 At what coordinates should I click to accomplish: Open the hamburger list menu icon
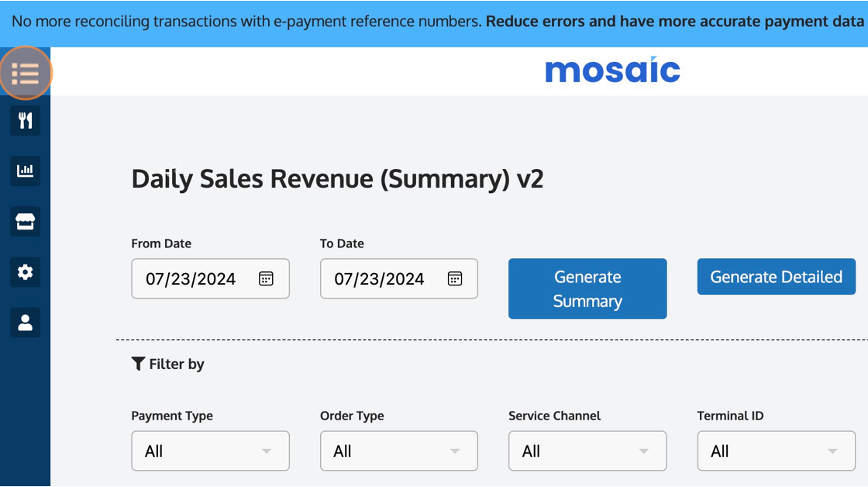26,73
